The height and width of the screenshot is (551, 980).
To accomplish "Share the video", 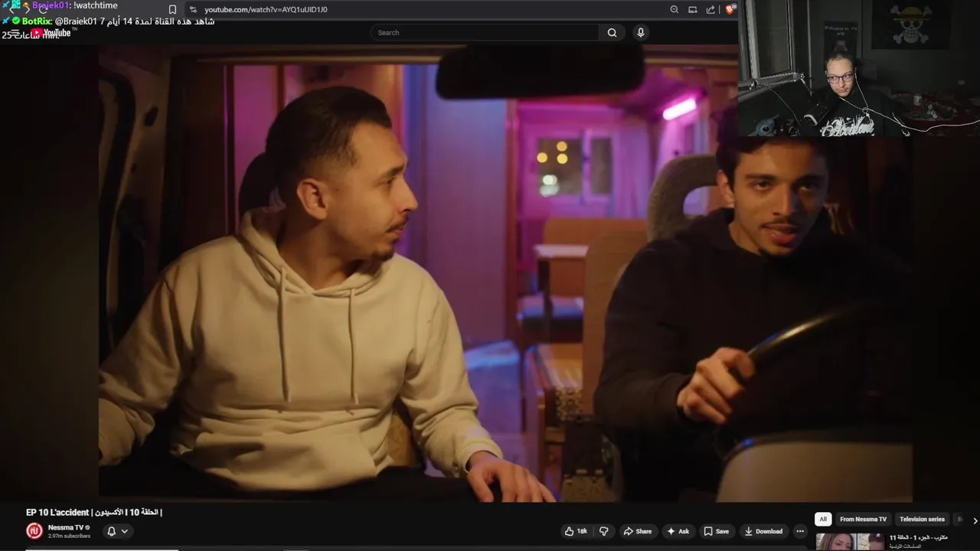I will 637,531.
